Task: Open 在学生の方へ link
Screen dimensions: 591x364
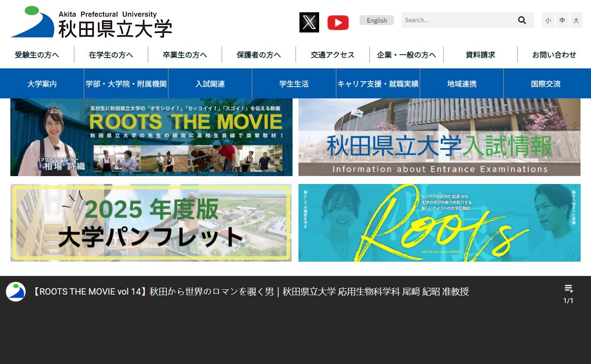Action: click(111, 55)
